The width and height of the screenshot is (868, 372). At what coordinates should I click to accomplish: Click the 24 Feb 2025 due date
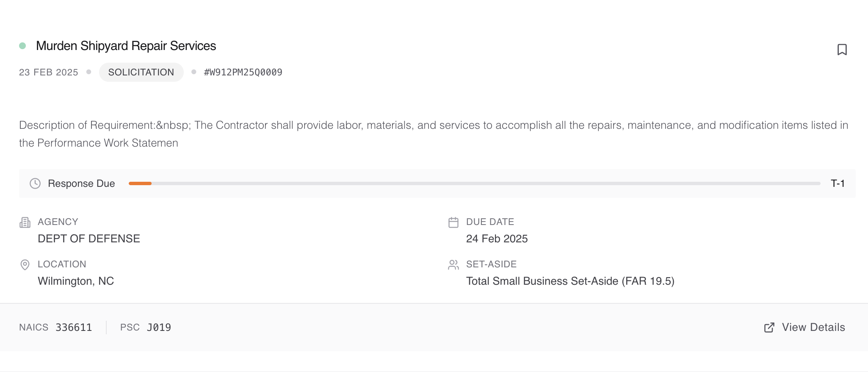tap(497, 239)
